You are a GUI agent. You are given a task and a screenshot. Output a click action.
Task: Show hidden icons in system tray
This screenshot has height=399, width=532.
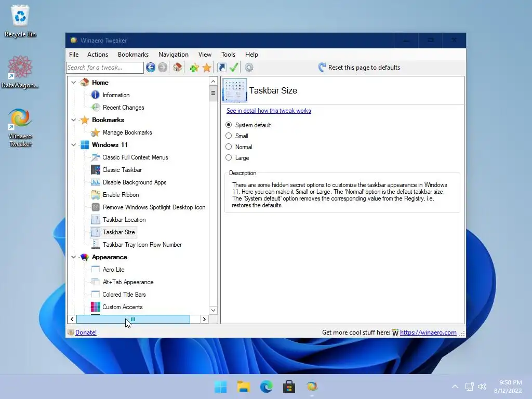click(455, 387)
